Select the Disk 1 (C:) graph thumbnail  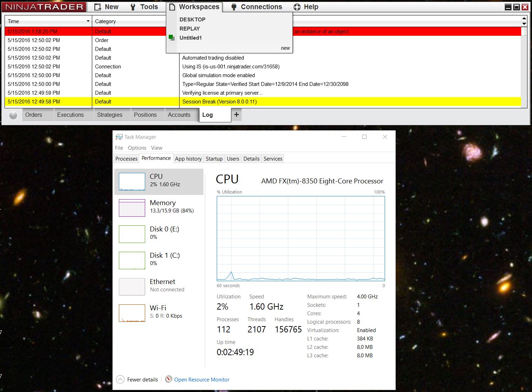pos(132,261)
